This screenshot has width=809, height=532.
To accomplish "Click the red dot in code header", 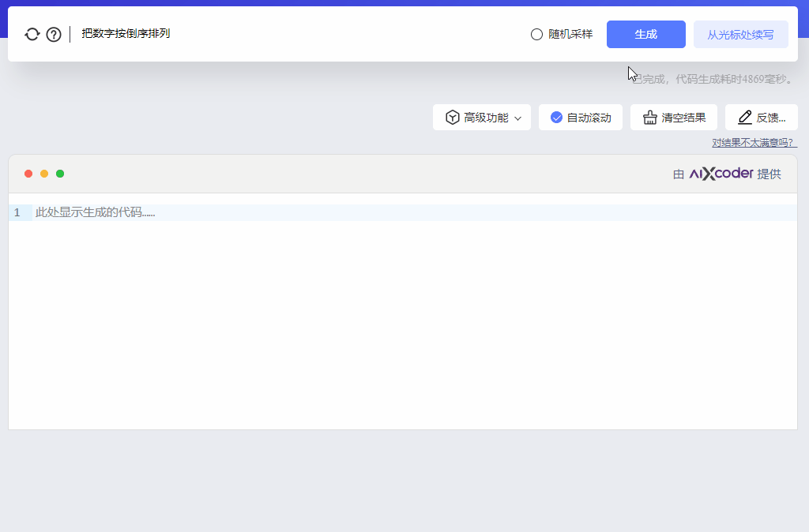I will pos(28,174).
